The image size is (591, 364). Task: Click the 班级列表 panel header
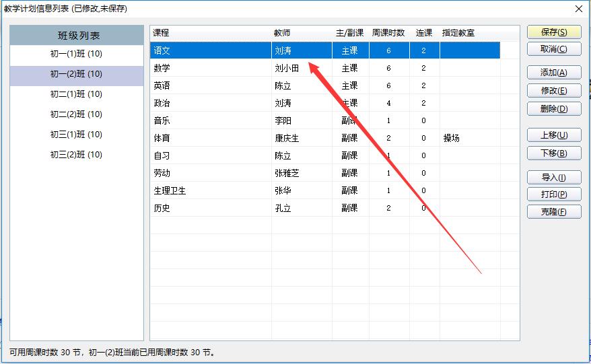coord(77,36)
